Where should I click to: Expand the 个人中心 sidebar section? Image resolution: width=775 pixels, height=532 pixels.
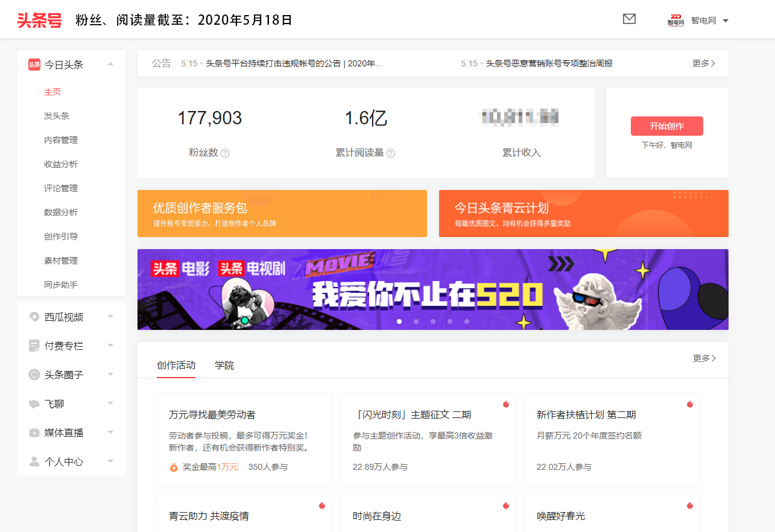coord(110,461)
